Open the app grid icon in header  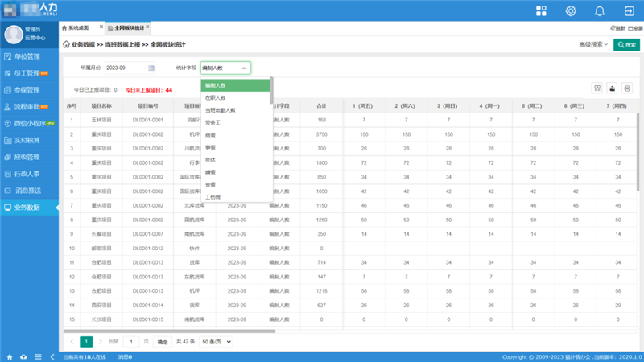pos(541,10)
